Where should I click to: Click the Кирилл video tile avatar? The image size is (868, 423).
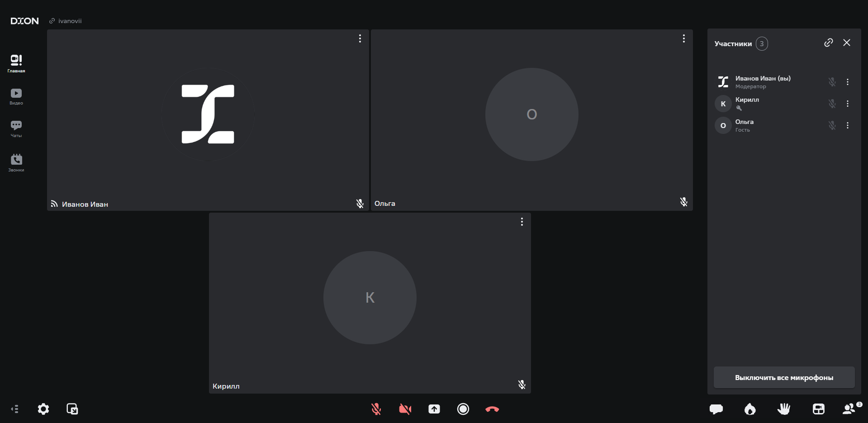370,298
